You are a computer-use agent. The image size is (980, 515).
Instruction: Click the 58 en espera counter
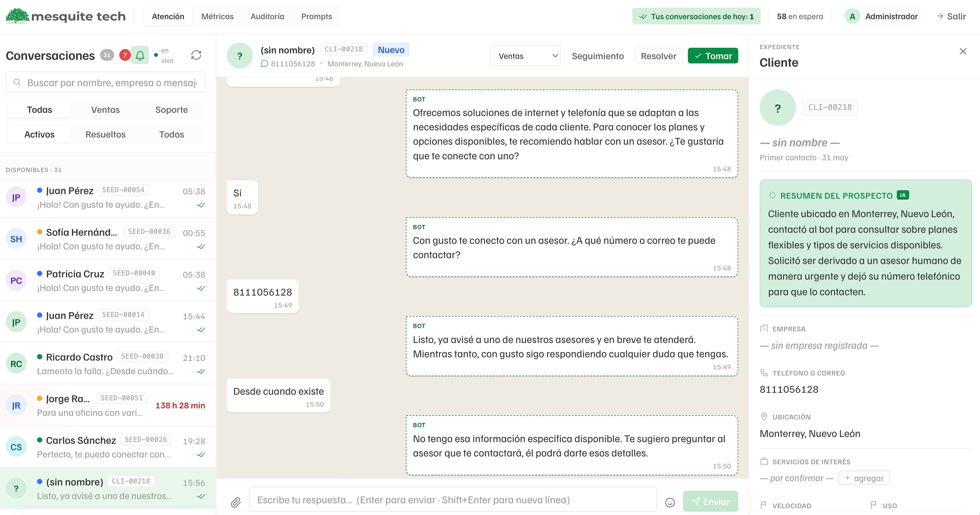click(x=800, y=16)
